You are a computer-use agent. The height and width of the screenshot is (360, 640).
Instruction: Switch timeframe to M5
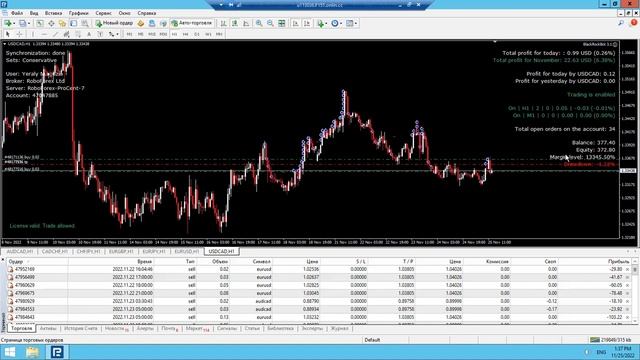click(140, 34)
